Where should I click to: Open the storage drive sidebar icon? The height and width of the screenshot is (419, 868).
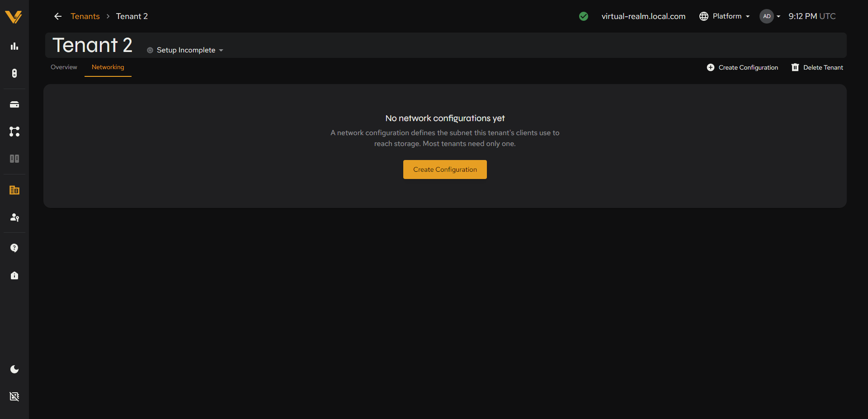(x=14, y=104)
